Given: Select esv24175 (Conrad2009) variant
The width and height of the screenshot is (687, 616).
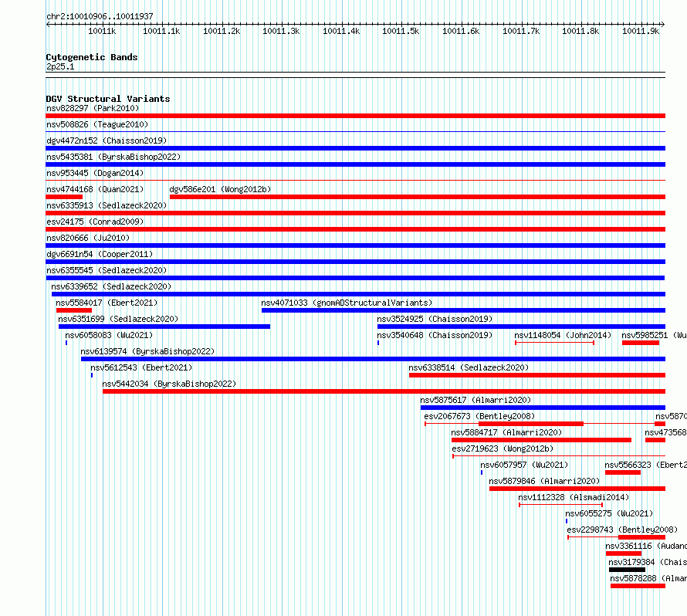Looking at the screenshot, I should 95,222.
